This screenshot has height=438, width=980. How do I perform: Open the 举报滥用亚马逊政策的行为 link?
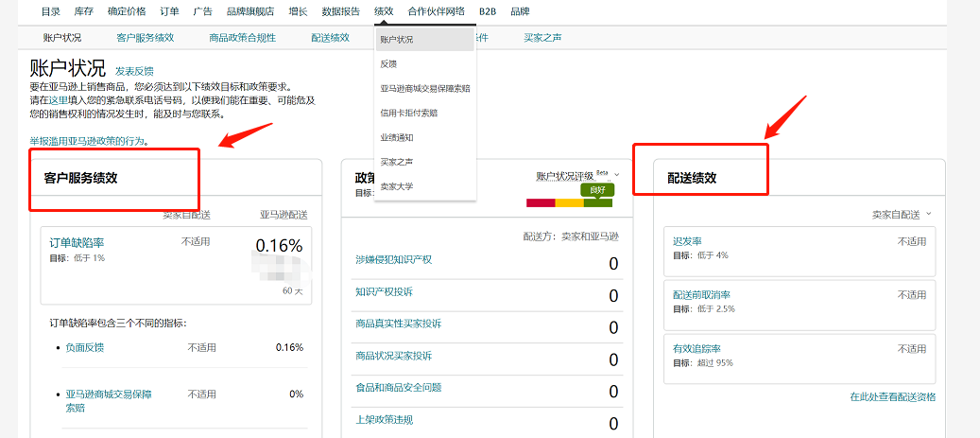88,141
